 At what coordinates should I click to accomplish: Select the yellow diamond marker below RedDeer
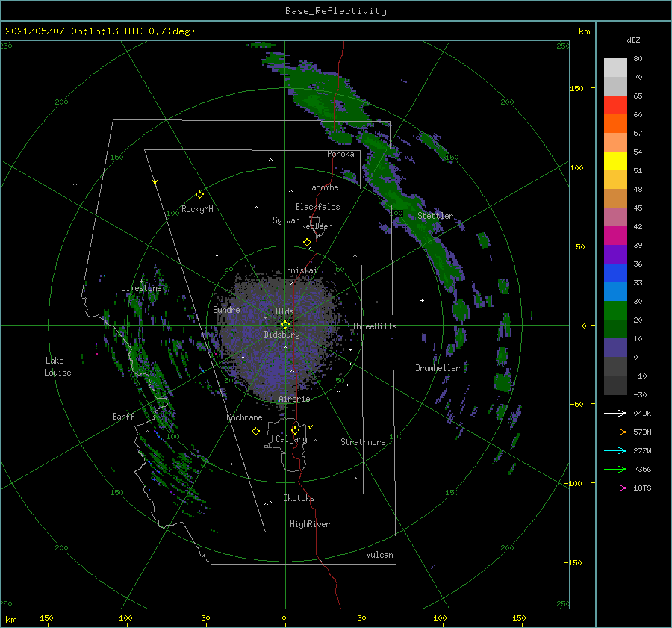pos(308,243)
